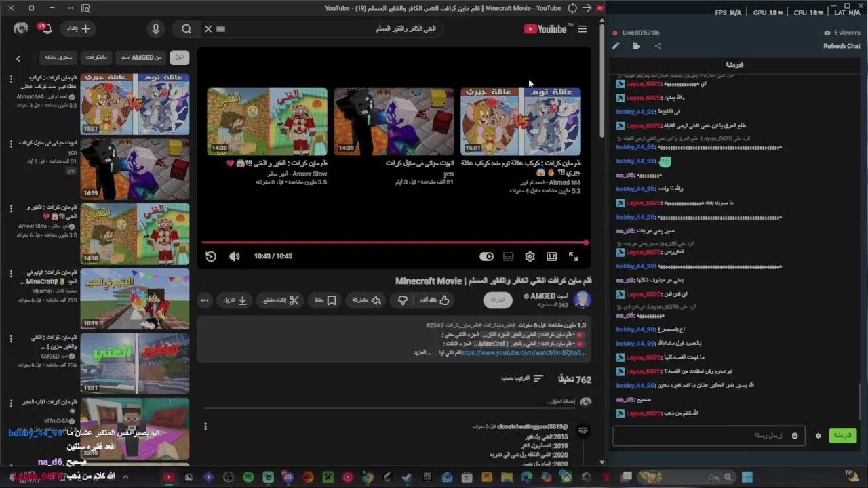The height and width of the screenshot is (488, 868).
Task: Save video to playlist (حفظ)
Action: click(x=325, y=300)
